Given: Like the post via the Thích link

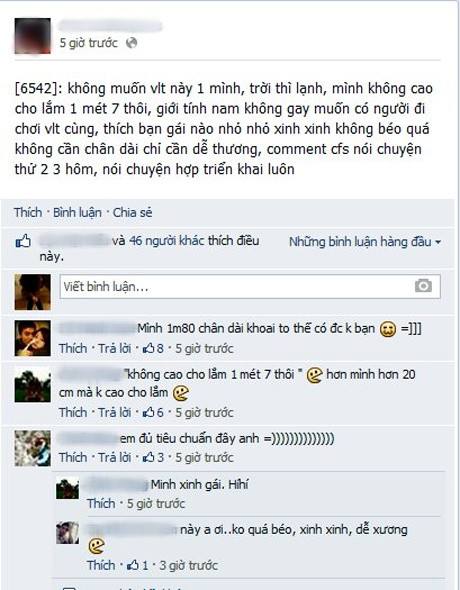Looking at the screenshot, I should point(28,213).
